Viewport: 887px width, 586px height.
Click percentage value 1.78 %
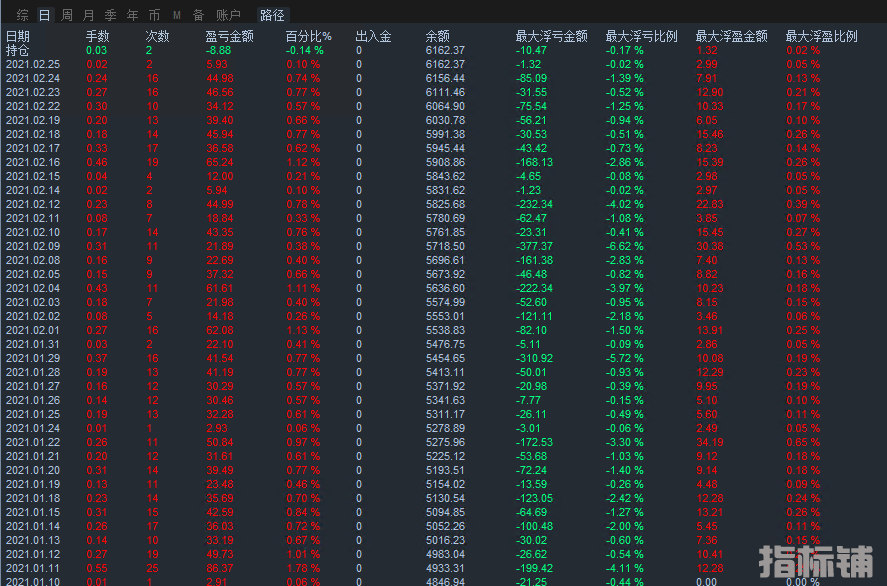(x=303, y=568)
